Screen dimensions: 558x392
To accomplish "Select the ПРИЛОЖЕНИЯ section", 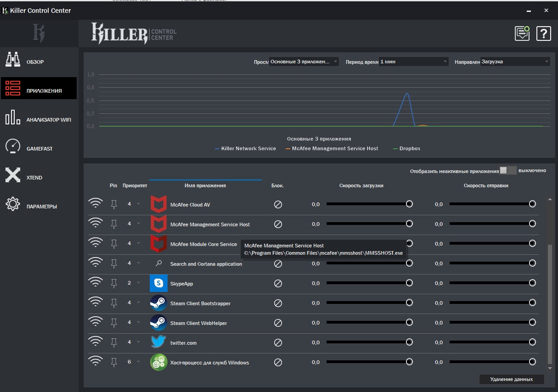I will pyautogui.click(x=39, y=88).
